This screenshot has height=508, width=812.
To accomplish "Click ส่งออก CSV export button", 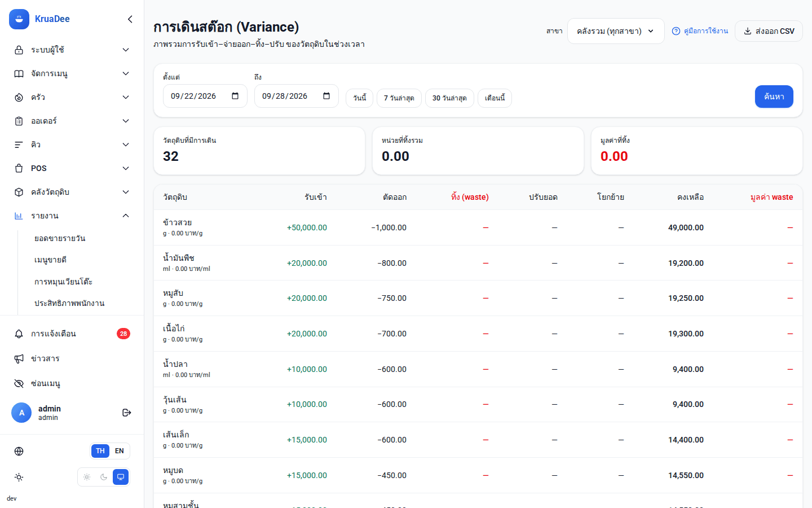I will (769, 31).
